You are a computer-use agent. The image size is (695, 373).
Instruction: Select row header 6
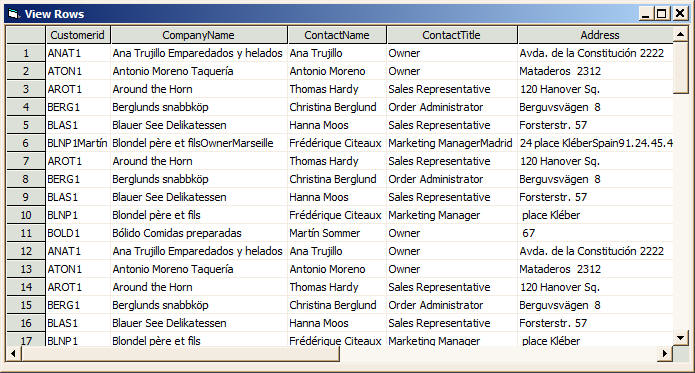pyautogui.click(x=26, y=143)
